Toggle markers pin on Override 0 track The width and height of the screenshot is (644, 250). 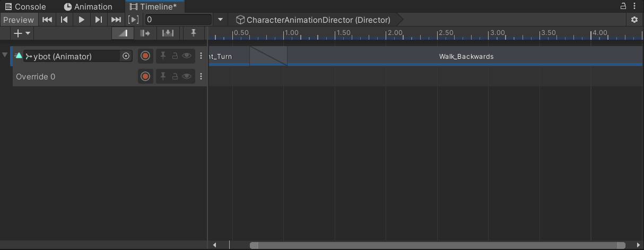tap(163, 76)
